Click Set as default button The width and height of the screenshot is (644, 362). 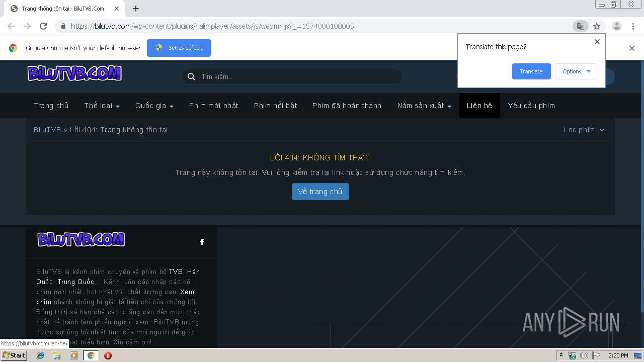point(179,48)
